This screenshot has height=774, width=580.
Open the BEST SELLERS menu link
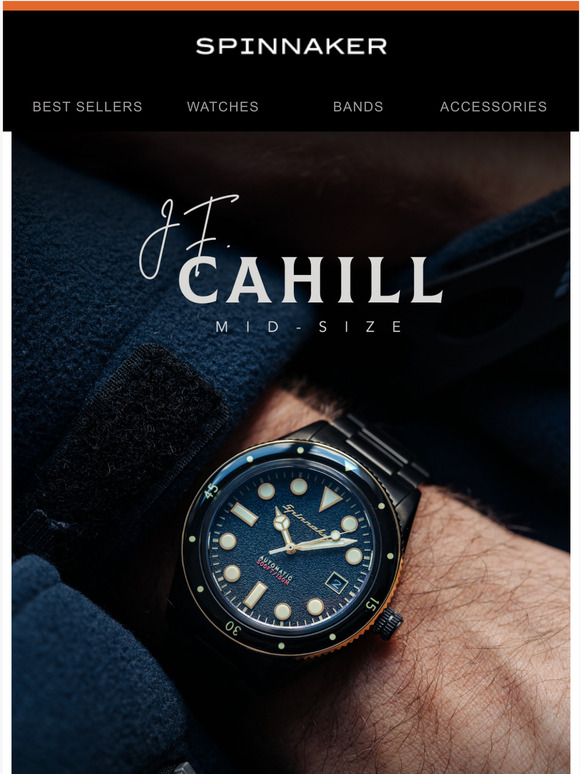tap(87, 107)
